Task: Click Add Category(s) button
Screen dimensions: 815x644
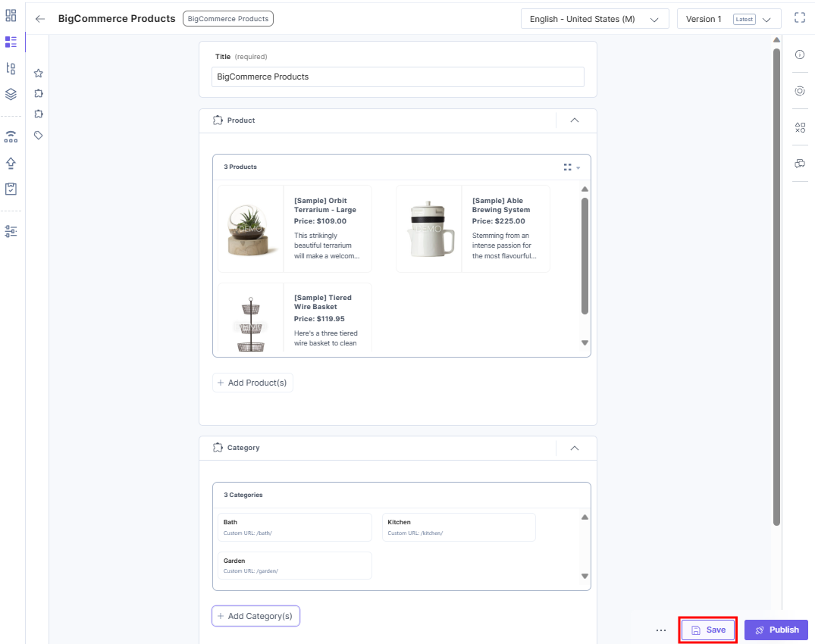Action: (x=256, y=616)
